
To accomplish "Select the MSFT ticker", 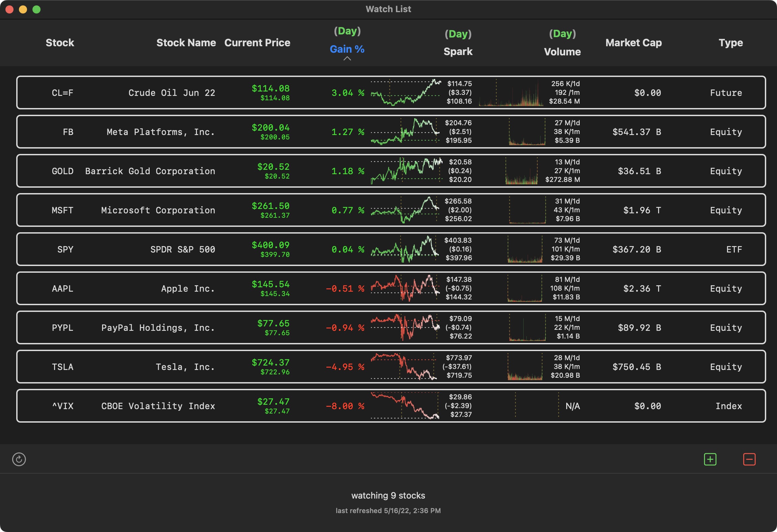I will point(62,210).
